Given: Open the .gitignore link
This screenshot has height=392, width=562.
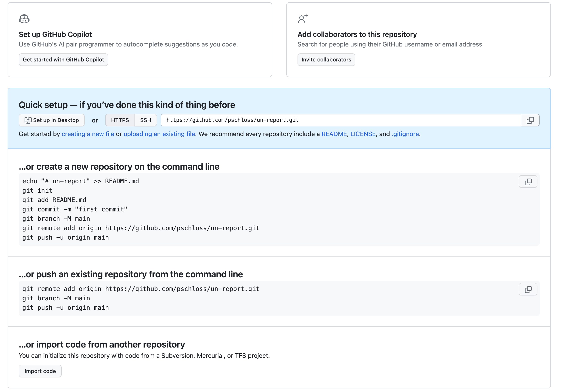Looking at the screenshot, I should pyautogui.click(x=405, y=134).
